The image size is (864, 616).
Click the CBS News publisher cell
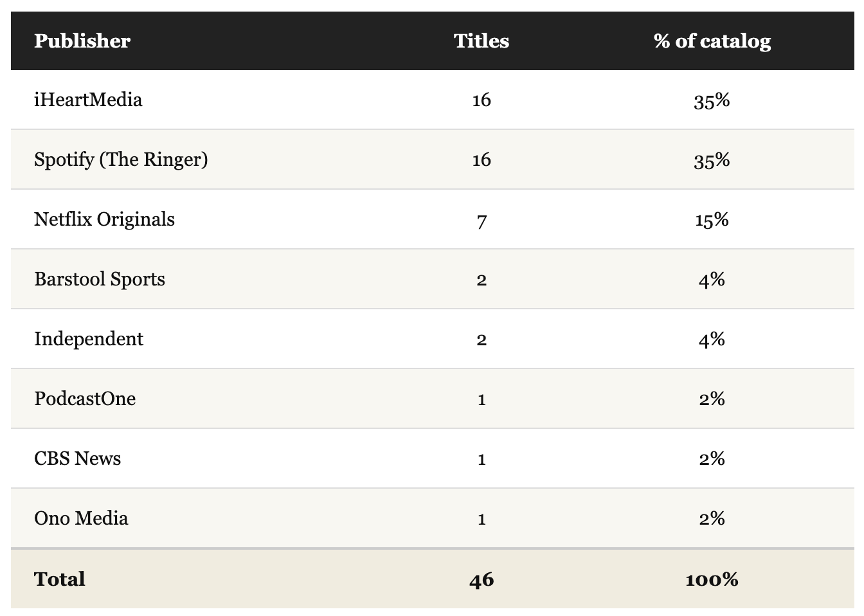tap(77, 458)
